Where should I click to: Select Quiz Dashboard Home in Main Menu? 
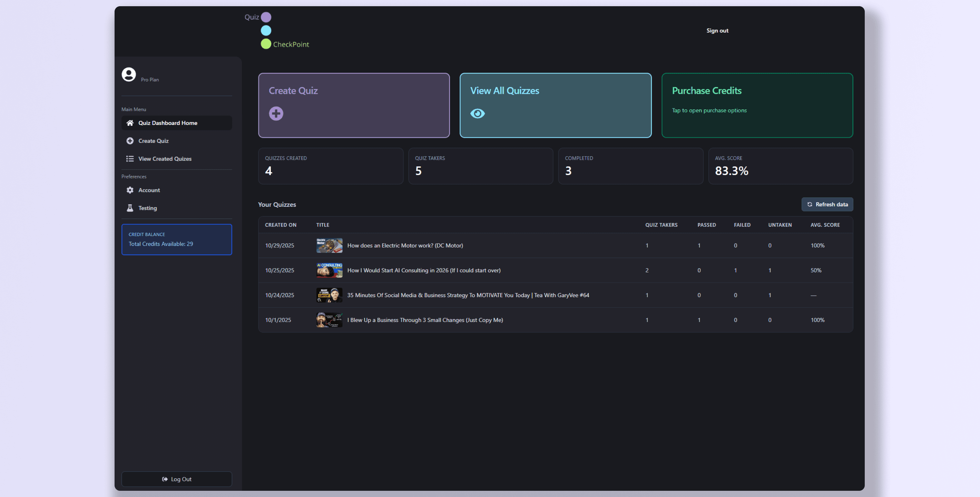[168, 123]
